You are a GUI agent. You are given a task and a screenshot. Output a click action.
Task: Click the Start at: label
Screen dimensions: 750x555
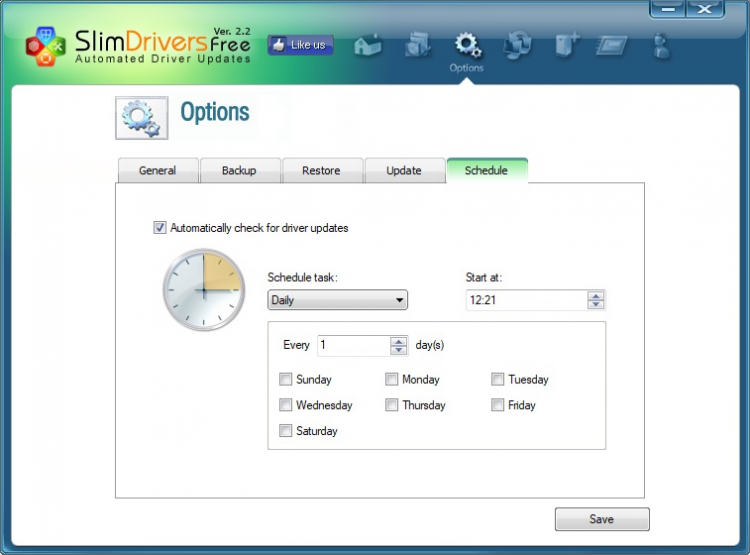(484, 278)
